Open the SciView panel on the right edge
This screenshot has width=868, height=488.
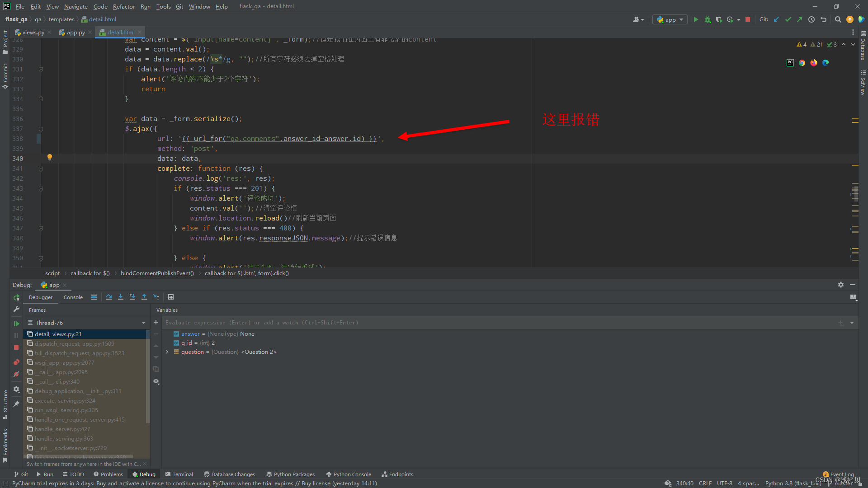863,81
